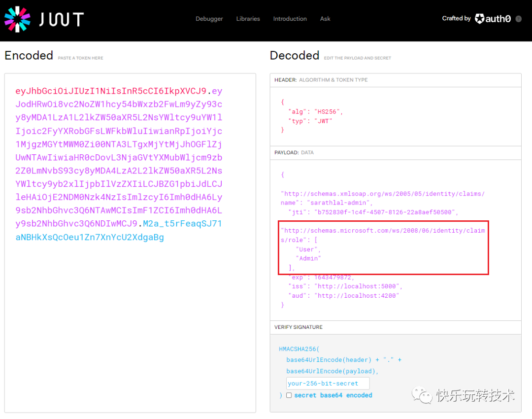Screen dimensions: 532x419
Task: Click the "exp" value 1643479872
Action: coord(332,278)
